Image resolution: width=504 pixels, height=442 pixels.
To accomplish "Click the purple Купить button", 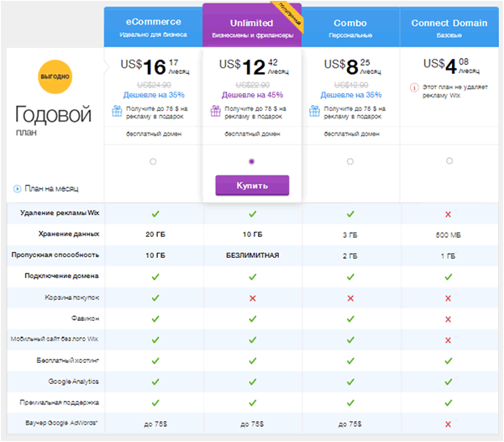I will pyautogui.click(x=252, y=186).
